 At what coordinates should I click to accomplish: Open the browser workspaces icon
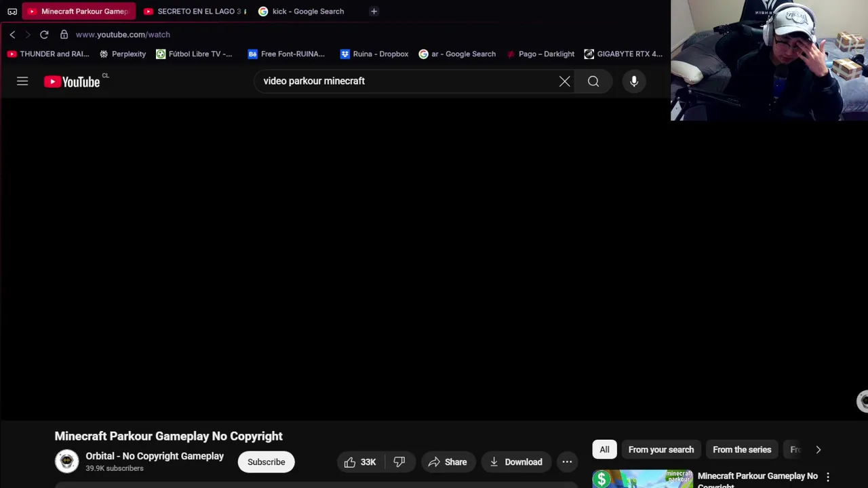(12, 12)
